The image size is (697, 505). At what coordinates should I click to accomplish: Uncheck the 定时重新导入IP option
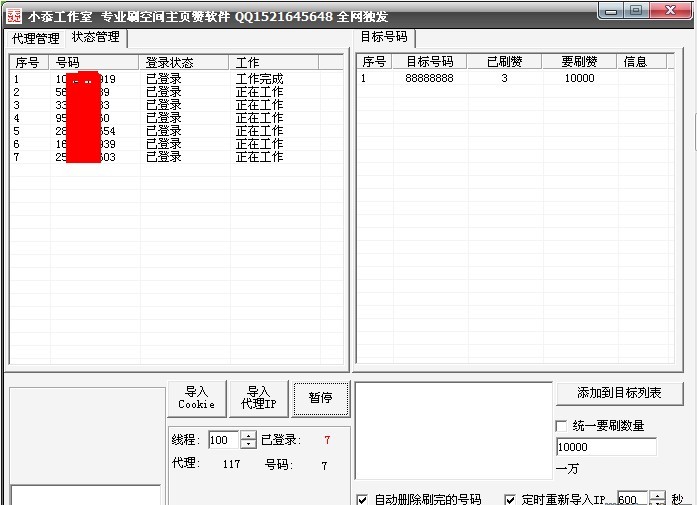coord(510,499)
